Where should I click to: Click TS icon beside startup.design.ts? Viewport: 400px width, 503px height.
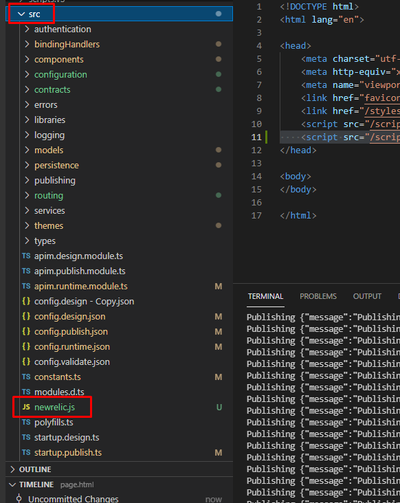(26, 437)
